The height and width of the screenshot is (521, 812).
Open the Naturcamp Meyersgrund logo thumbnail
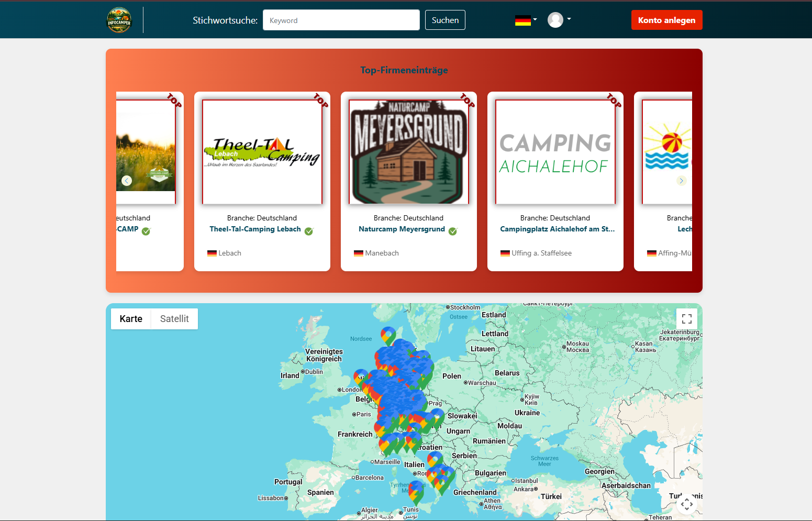[x=409, y=152]
